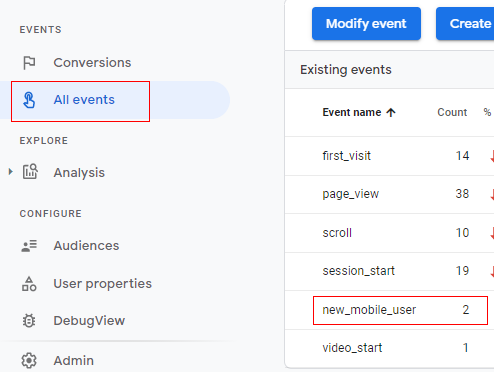Click the Audiences people icon
The height and width of the screenshot is (372, 494).
pos(29,246)
